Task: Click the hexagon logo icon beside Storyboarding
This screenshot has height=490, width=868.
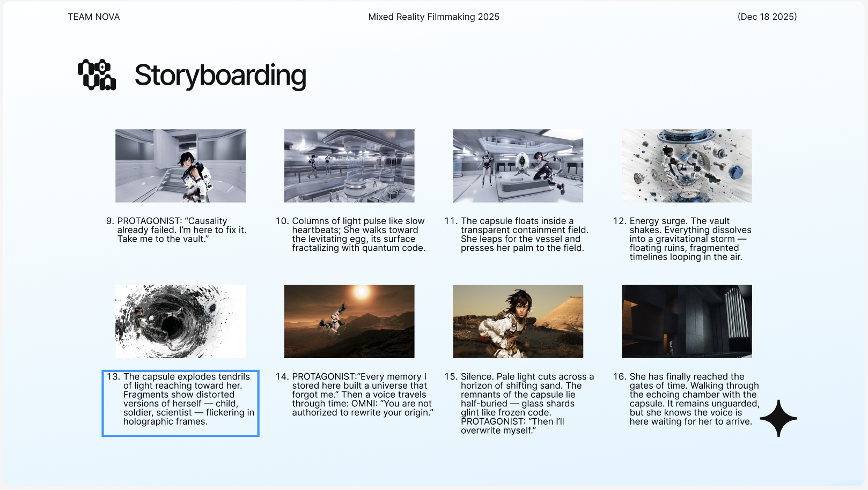Action: pos(97,75)
